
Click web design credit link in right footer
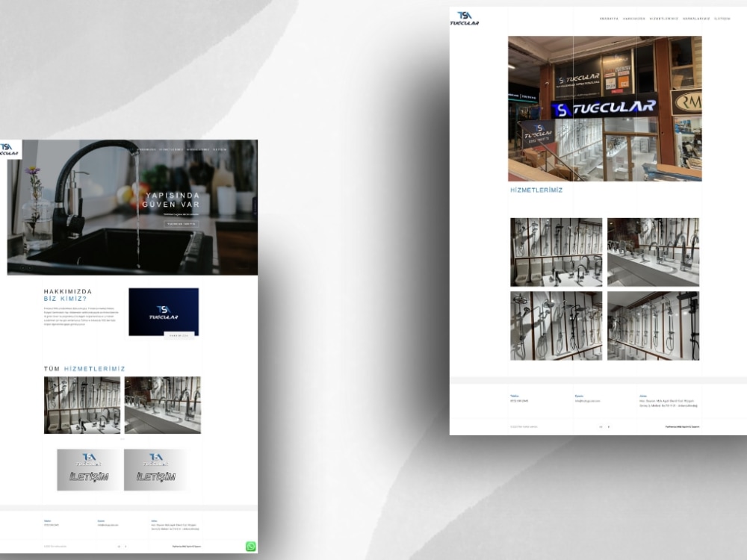coord(682,426)
